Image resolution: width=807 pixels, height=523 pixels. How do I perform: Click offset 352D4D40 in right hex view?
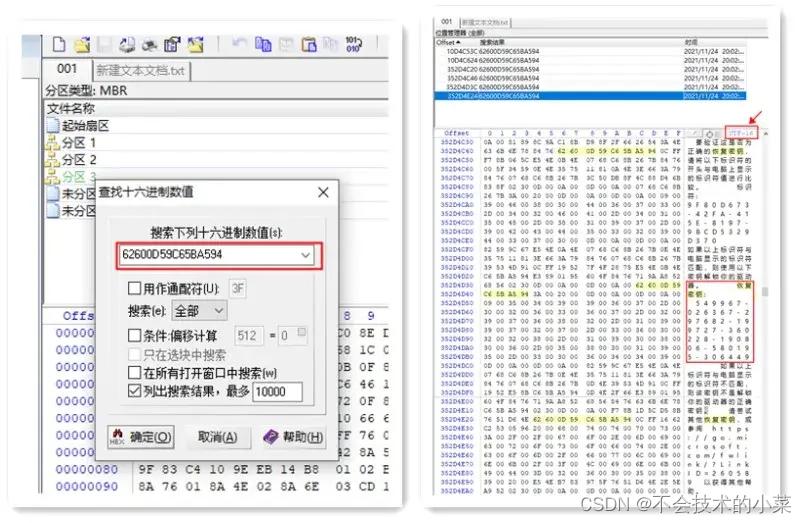pyautogui.click(x=457, y=294)
